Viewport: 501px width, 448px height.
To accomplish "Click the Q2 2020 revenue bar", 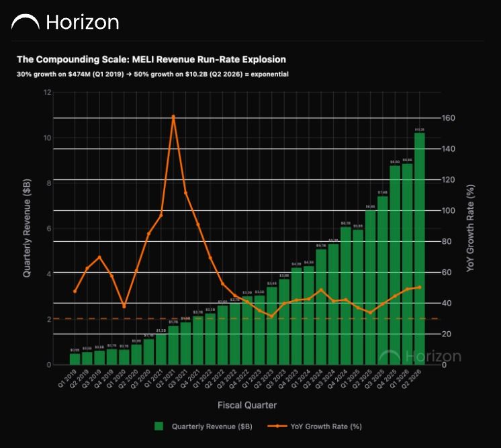I will click(x=136, y=355).
